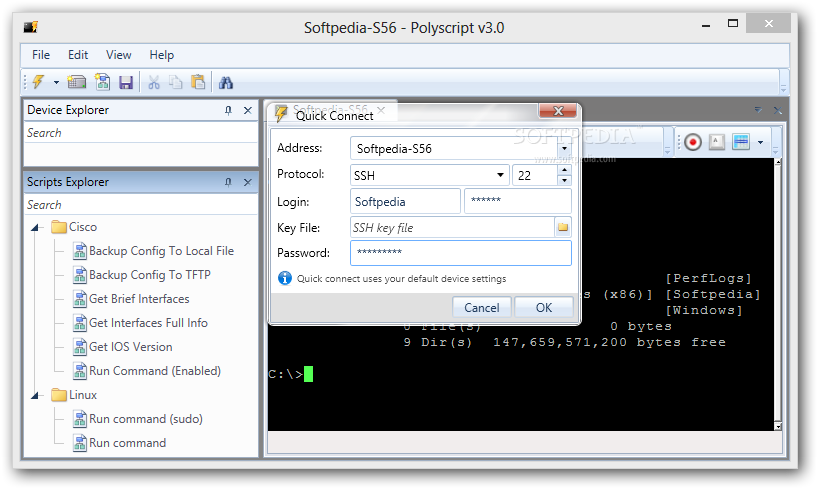
Task: Click the text 'A' terminal toolbar icon
Action: [717, 141]
